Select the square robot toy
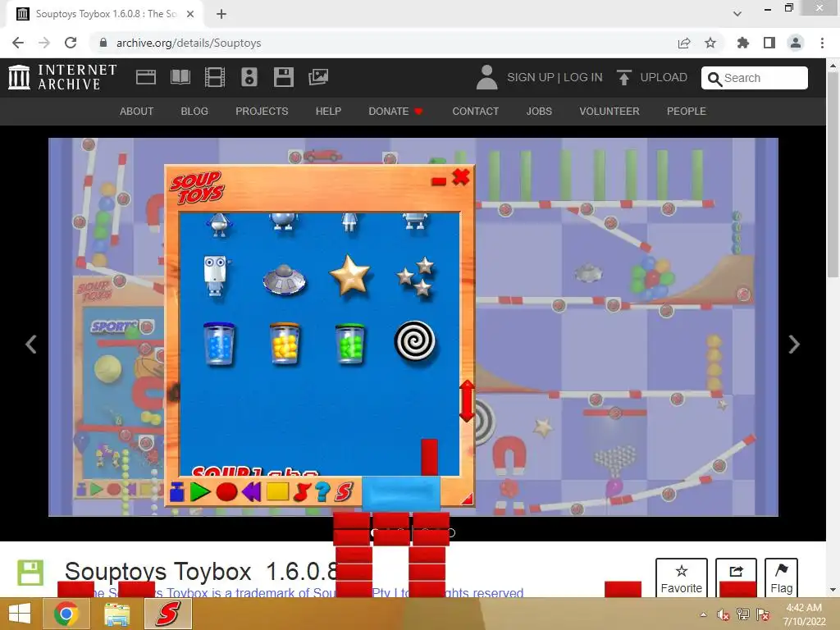Viewport: 840px width, 630px height. (216, 276)
